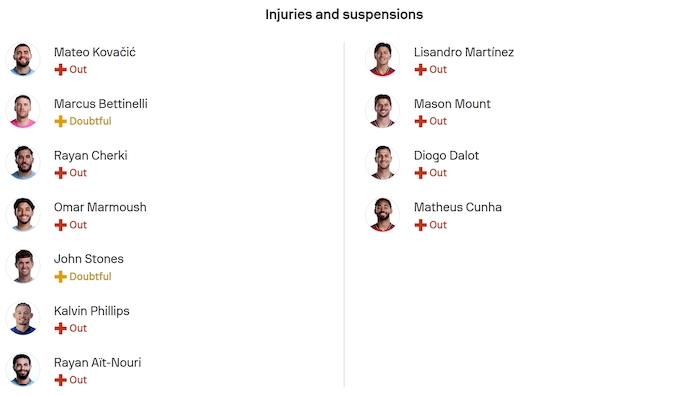Open Matheus Cunha's name link
The height and width of the screenshot is (395, 690).
click(458, 207)
